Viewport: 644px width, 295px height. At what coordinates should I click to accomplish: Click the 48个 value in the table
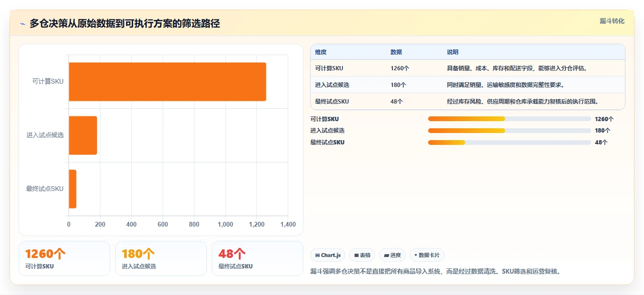[397, 102]
